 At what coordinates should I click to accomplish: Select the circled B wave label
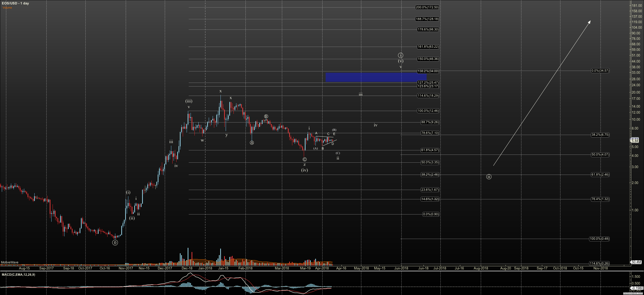[266, 116]
